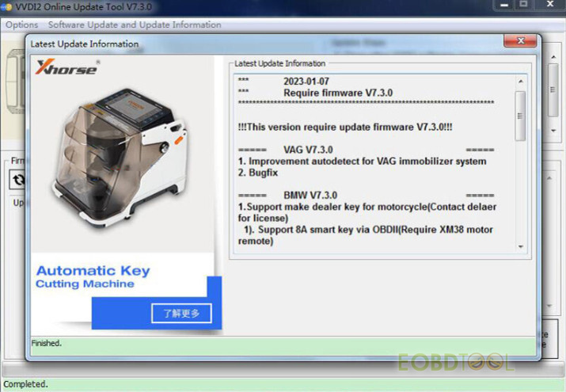The image size is (566, 392).
Task: Click main window lower panel scroll up arrow
Action: [x=549, y=177]
